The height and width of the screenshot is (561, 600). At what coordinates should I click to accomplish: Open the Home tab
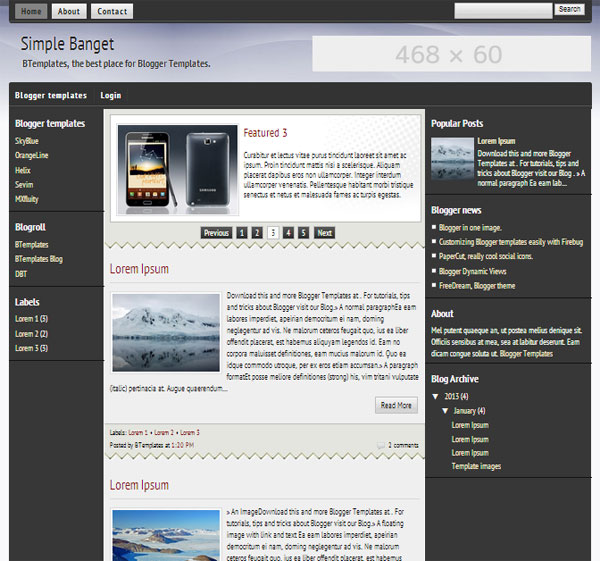pos(32,11)
